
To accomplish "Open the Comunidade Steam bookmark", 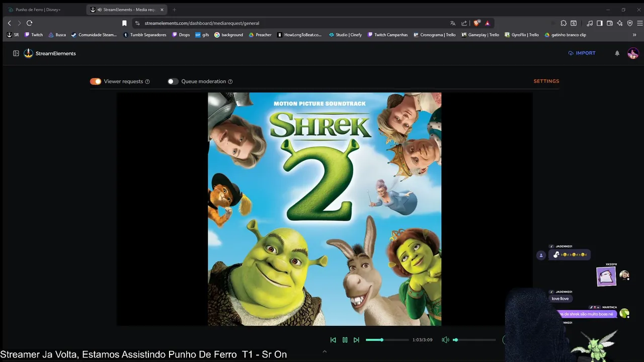I will [94, 35].
